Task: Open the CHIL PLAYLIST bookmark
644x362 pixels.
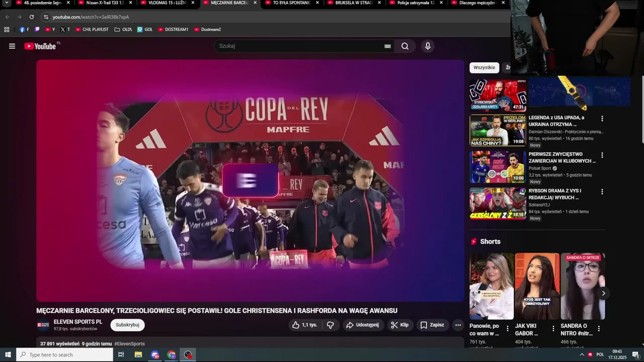Action: tap(92, 30)
